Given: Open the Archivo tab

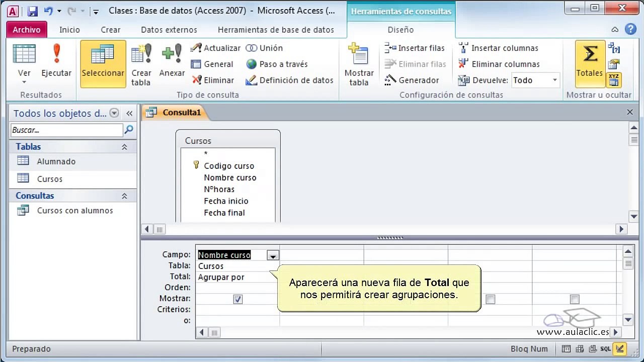Looking at the screenshot, I should click(x=27, y=30).
